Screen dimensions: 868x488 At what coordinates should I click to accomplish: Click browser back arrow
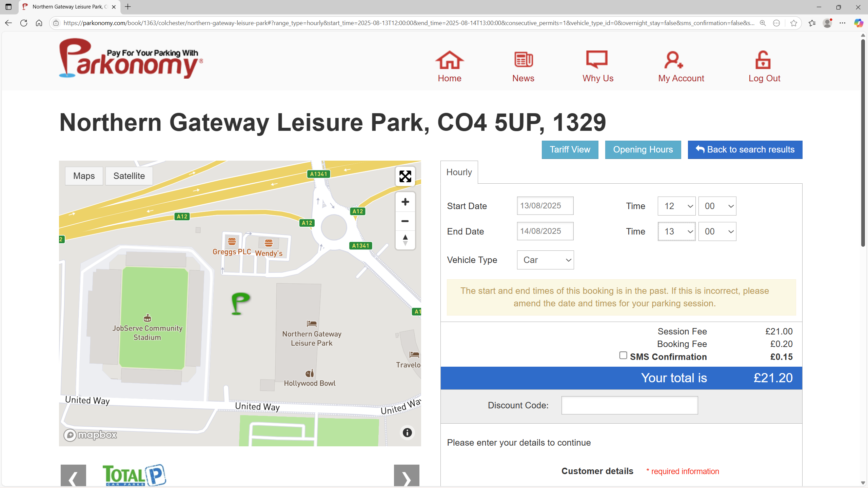(8, 23)
